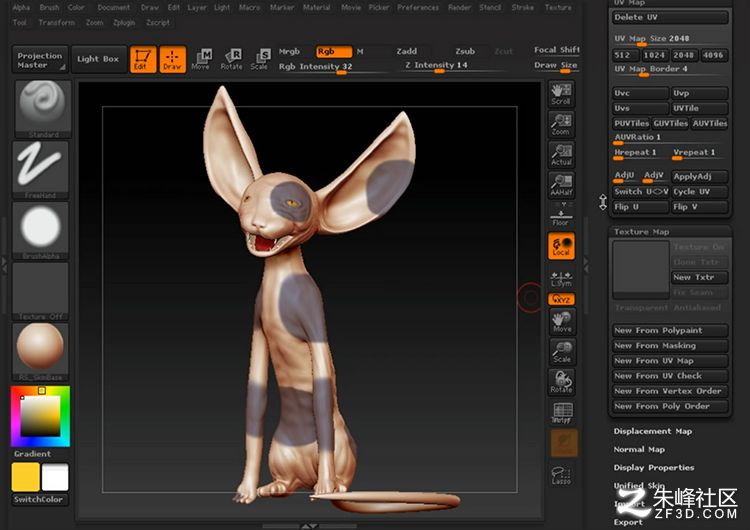The height and width of the screenshot is (530, 750).
Task: Click the Delete UV button
Action: (670, 17)
